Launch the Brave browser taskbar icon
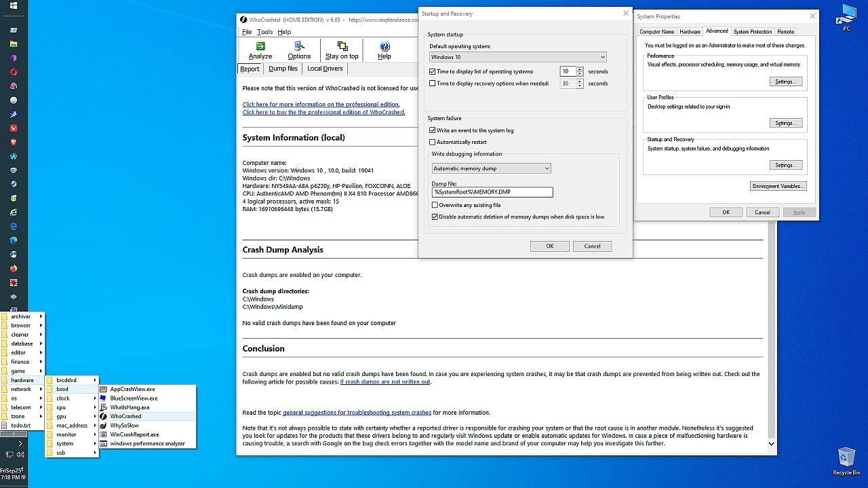Viewport: 868px width, 488px height. [x=14, y=143]
